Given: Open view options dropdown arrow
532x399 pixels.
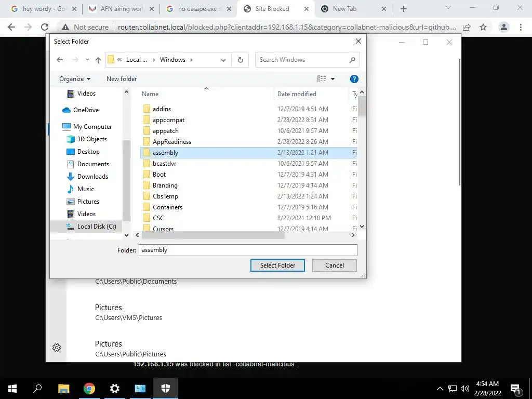Looking at the screenshot, I should pyautogui.click(x=333, y=79).
